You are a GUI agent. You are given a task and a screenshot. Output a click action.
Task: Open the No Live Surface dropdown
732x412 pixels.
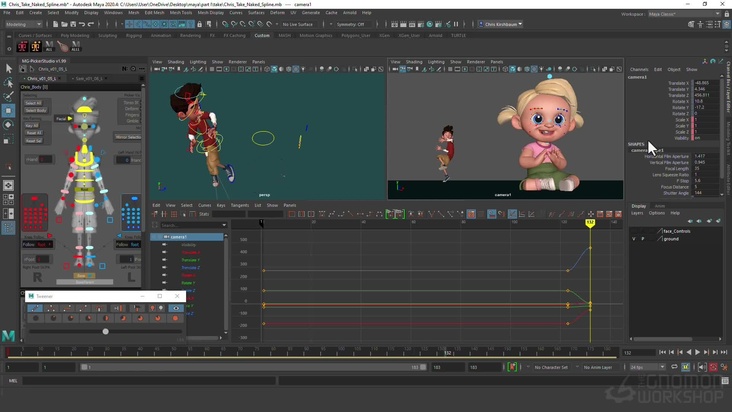click(301, 24)
